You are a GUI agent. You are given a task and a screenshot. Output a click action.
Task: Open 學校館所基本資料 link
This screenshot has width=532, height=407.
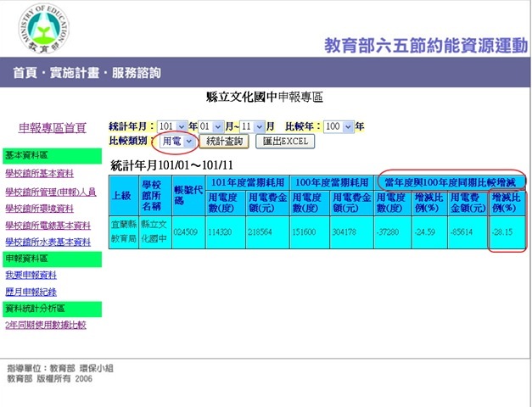click(39, 173)
